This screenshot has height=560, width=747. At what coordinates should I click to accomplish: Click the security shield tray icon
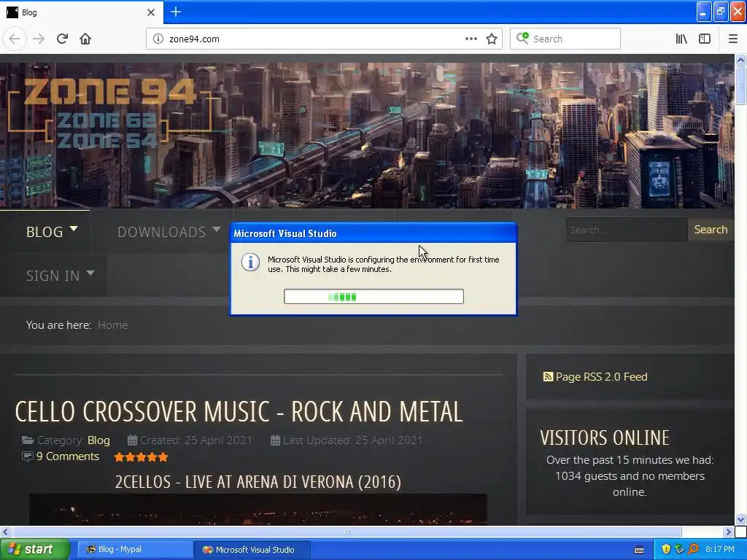coord(666,549)
